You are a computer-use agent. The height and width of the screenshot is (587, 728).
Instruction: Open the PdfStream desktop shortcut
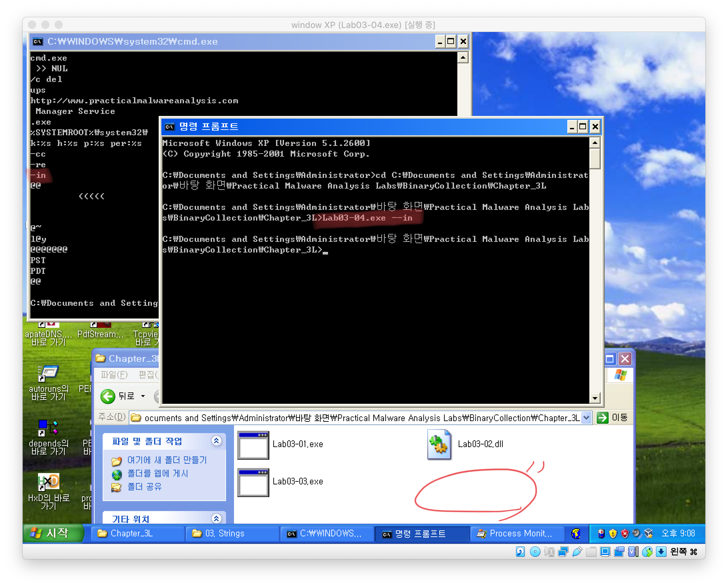pos(100,331)
